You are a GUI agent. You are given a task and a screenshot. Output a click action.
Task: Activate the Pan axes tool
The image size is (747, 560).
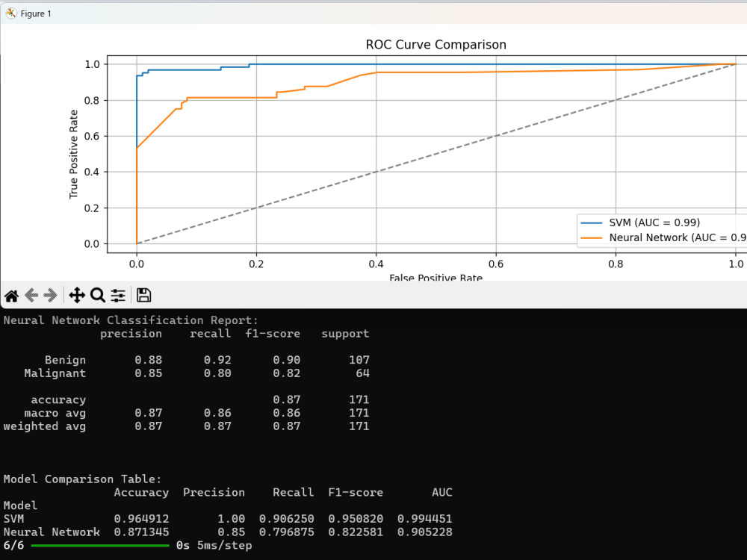[x=77, y=296]
